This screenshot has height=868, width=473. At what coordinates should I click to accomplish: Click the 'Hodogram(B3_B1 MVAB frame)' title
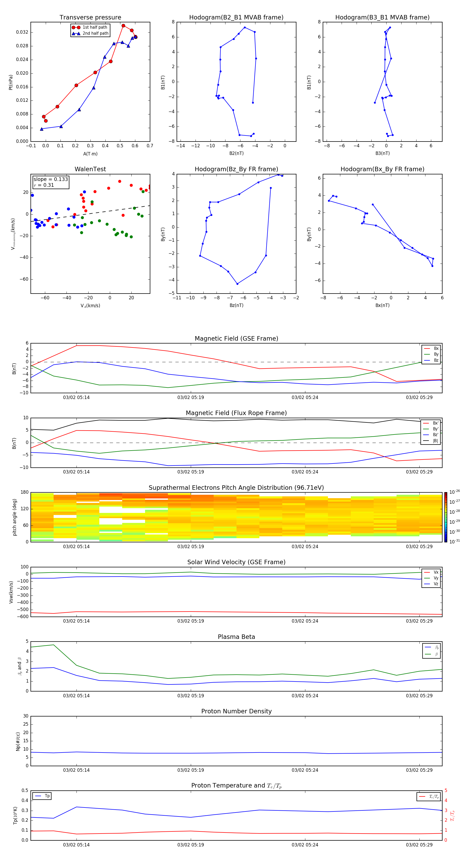[x=382, y=18]
